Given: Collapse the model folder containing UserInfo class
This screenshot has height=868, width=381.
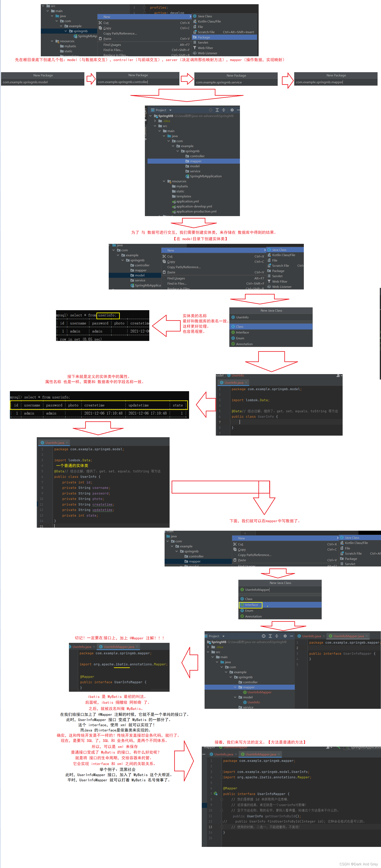Looking at the screenshot, I should tap(235, 698).
